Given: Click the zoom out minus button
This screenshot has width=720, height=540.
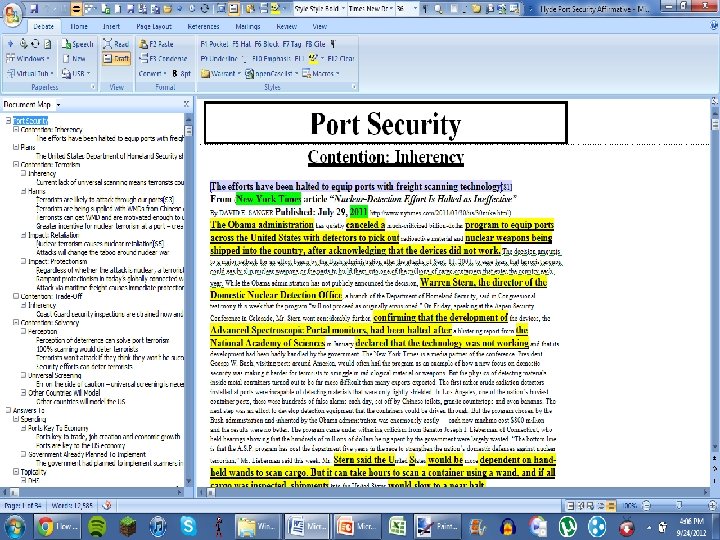Looking at the screenshot, I should [647, 506].
